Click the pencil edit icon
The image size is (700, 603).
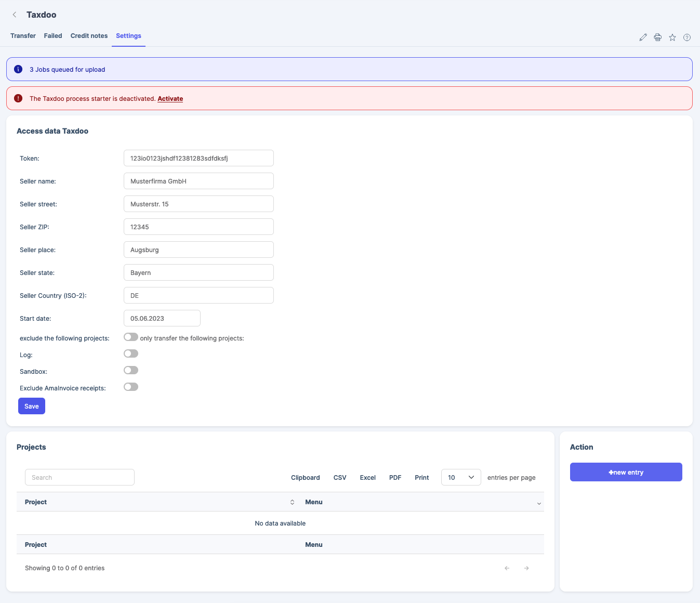tap(643, 37)
